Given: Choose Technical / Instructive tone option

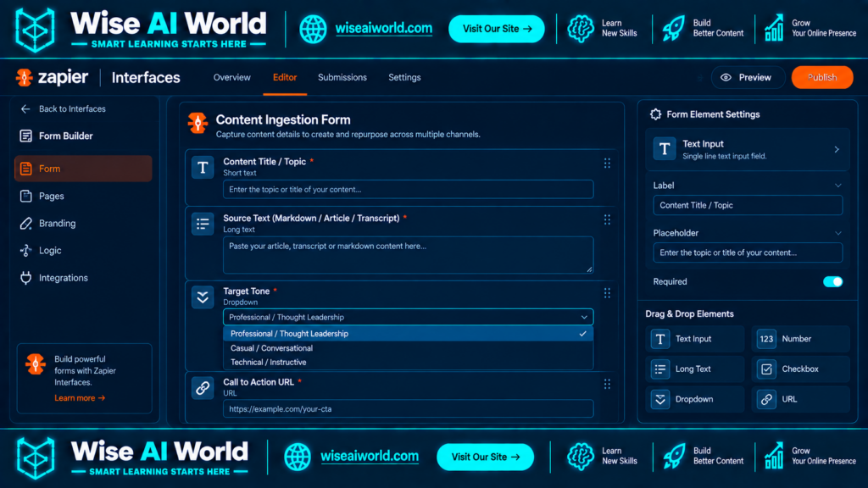Looking at the screenshot, I should click(408, 363).
